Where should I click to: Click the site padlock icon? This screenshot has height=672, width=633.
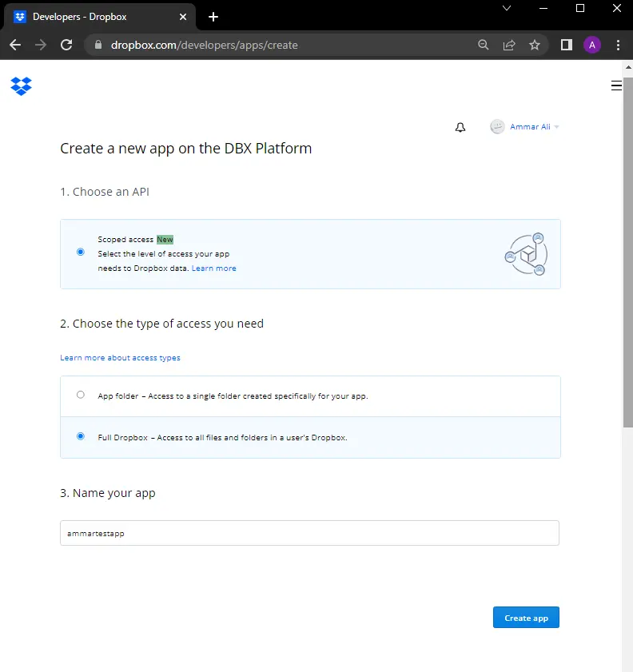pos(98,45)
